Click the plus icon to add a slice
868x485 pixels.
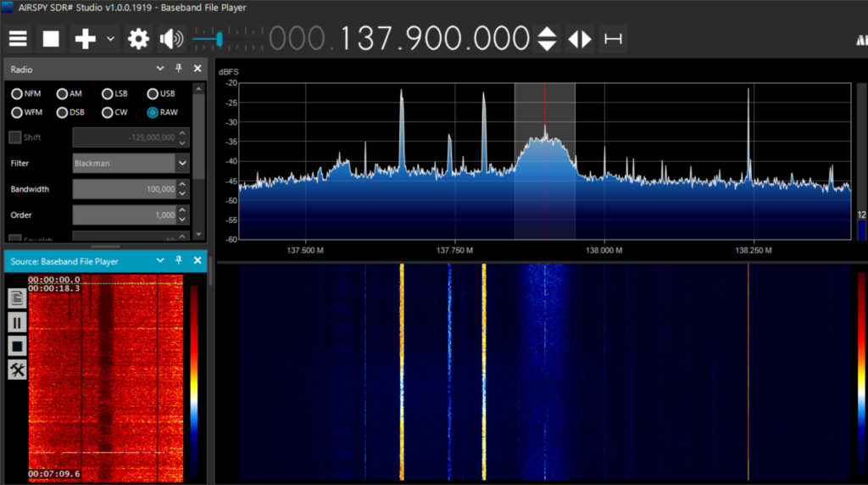coord(86,39)
